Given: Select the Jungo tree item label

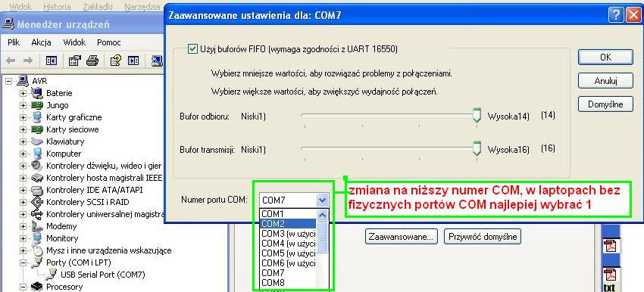Looking at the screenshot, I should point(57,105).
